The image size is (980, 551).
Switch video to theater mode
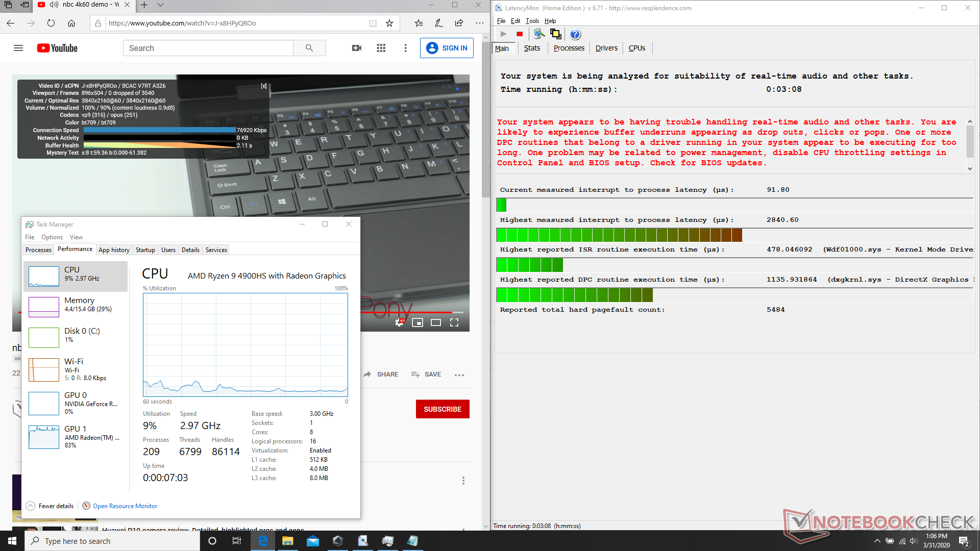tap(436, 322)
